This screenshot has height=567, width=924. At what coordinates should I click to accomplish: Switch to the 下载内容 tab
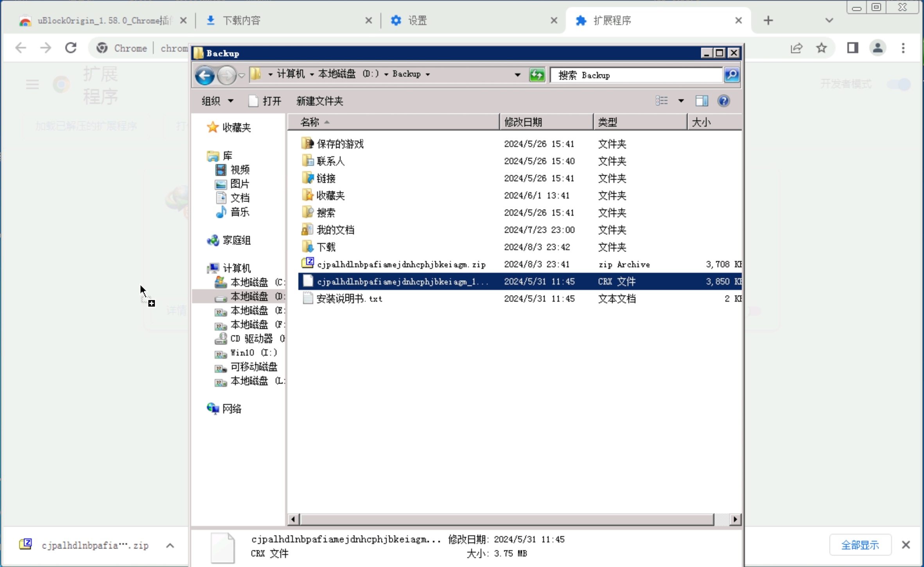tap(242, 20)
